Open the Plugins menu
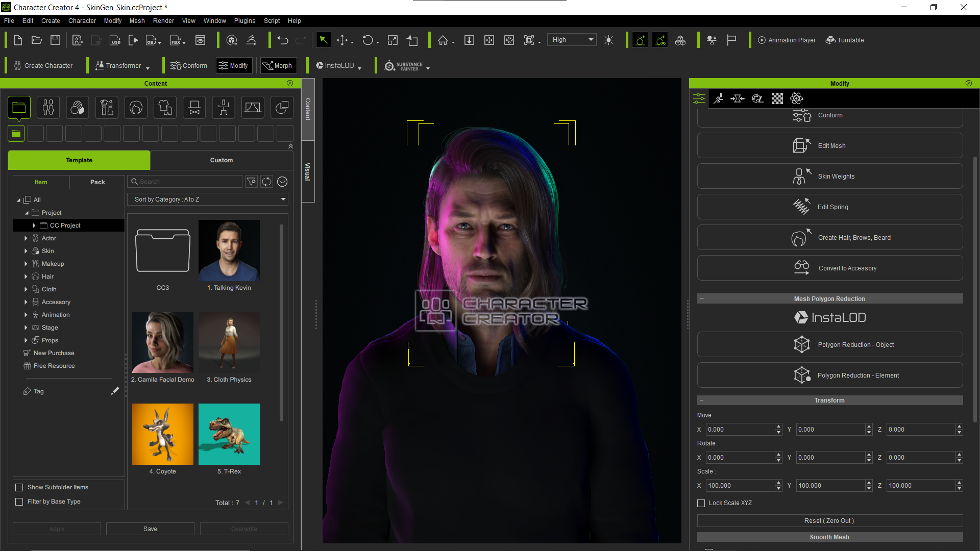Image resolution: width=980 pixels, height=551 pixels. (244, 21)
